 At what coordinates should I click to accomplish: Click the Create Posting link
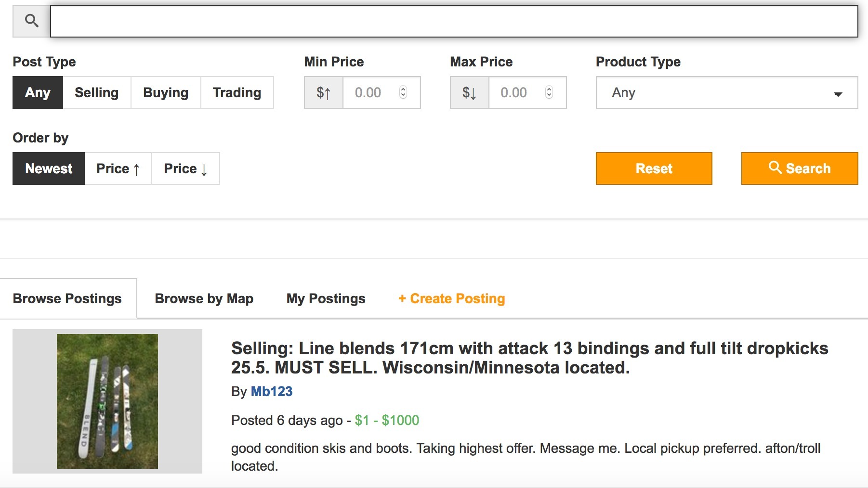[452, 298]
